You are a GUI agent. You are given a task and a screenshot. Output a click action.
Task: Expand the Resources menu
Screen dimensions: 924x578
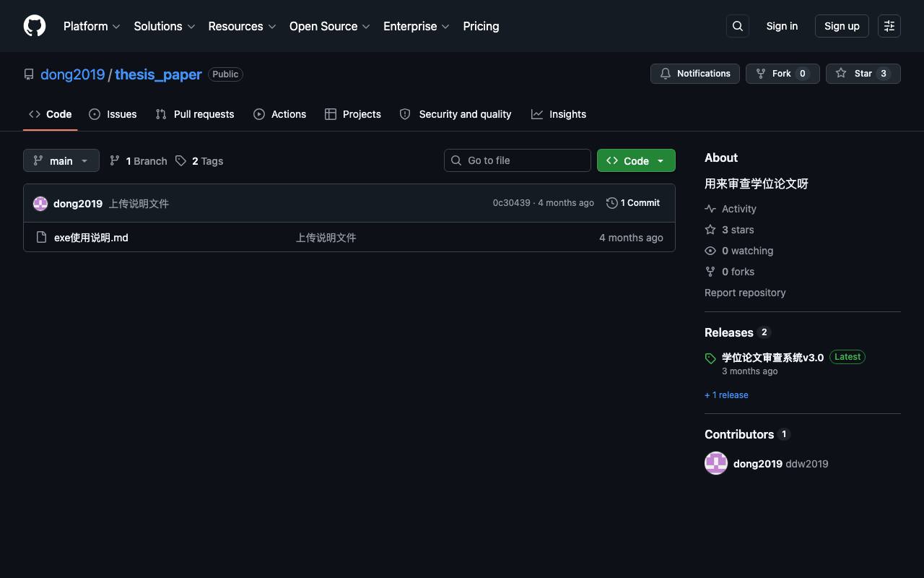click(242, 26)
